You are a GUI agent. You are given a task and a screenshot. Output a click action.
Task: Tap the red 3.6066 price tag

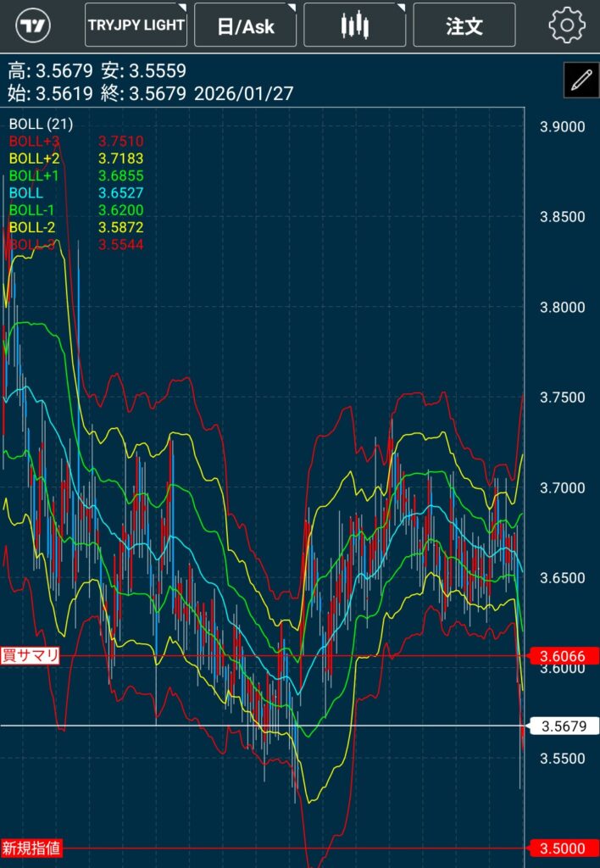(563, 656)
